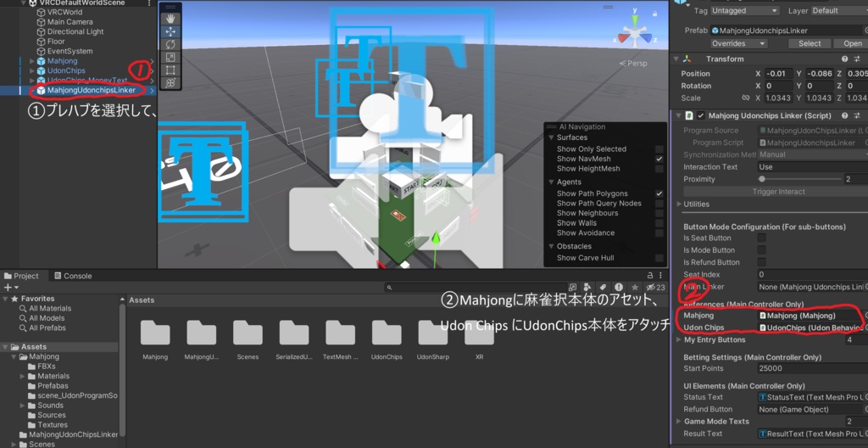Click the Start Points field showing 25000
The width and height of the screenshot is (868, 448).
(813, 368)
